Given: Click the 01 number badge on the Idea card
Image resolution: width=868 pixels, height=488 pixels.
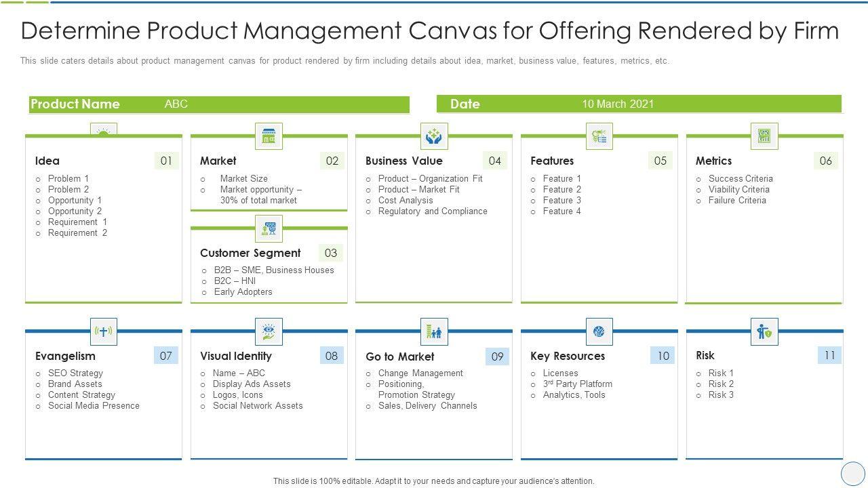Looking at the screenshot, I should coord(166,161).
